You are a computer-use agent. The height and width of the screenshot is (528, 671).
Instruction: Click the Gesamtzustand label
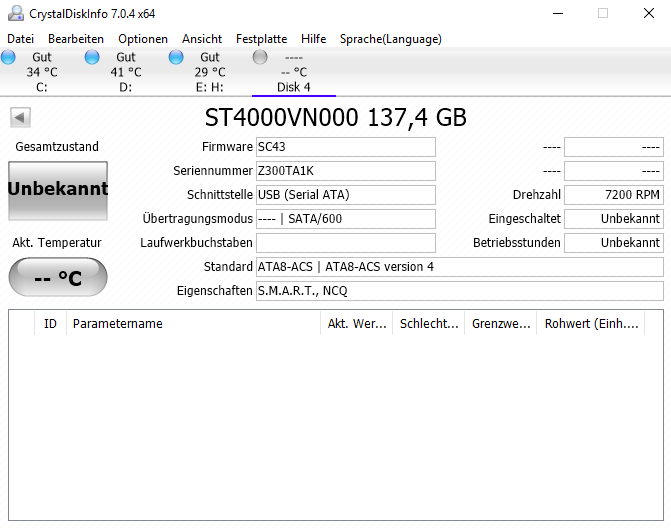pos(57,147)
